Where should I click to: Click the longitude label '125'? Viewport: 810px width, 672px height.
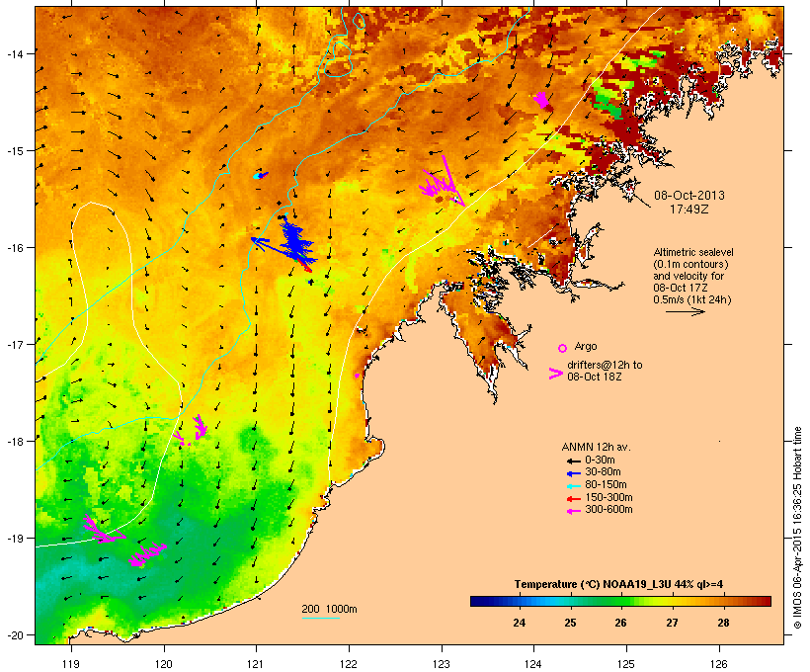pyautogui.click(x=626, y=664)
